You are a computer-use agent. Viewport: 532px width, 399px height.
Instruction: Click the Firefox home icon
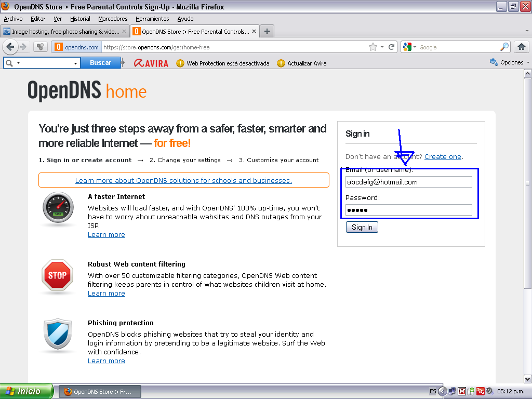click(522, 47)
